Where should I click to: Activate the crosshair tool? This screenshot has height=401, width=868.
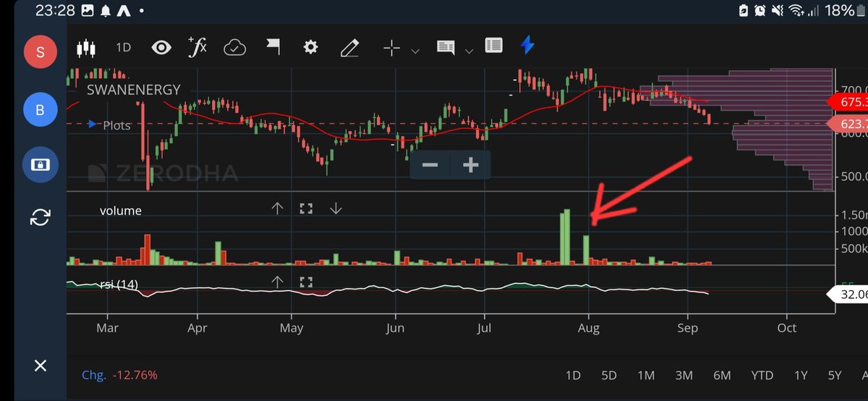(x=391, y=48)
